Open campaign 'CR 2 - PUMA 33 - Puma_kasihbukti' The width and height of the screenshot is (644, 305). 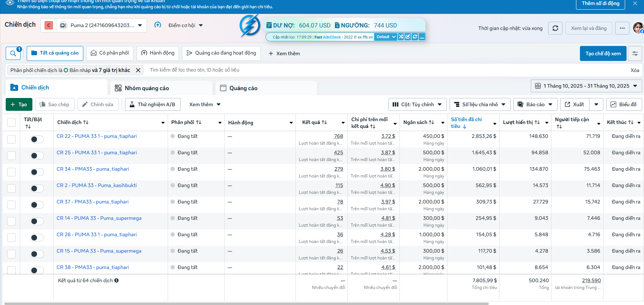pyautogui.click(x=96, y=185)
